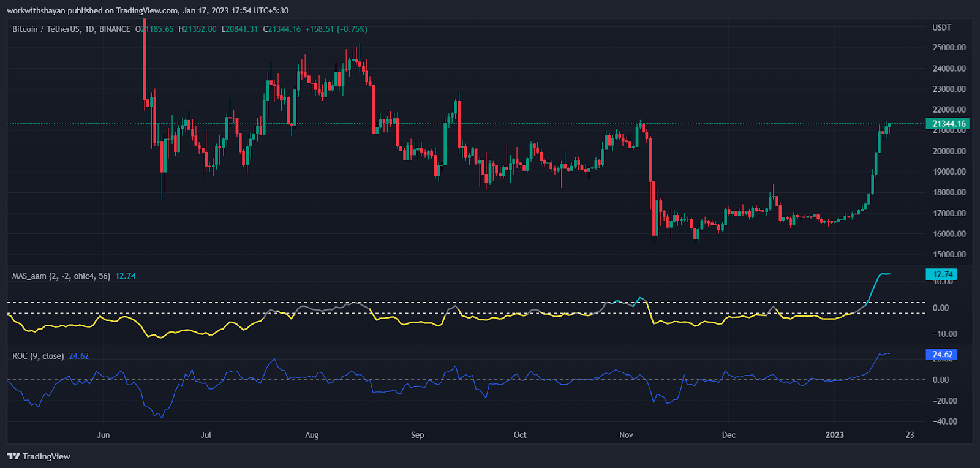Click the 16000.00 price axis label

click(949, 233)
